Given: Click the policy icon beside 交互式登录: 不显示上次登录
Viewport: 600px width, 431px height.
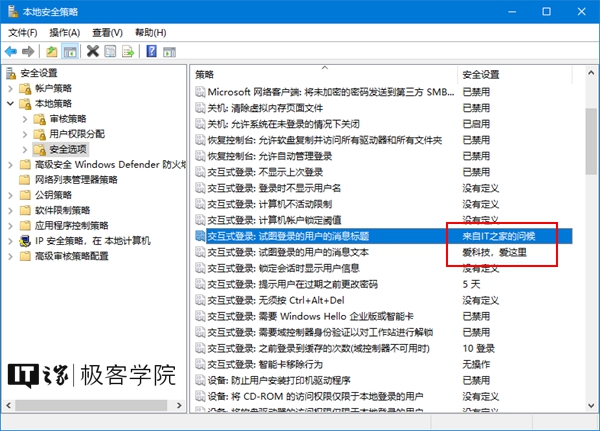Looking at the screenshot, I should 201,172.
